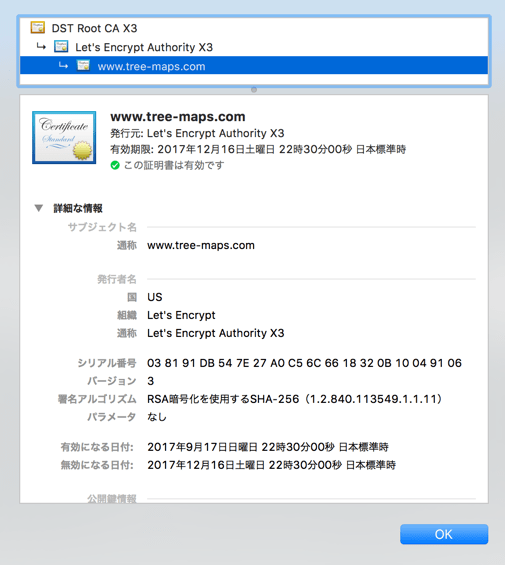Click the bold www.tree-maps.com heading
Image resolution: width=505 pixels, height=565 pixels.
178,117
